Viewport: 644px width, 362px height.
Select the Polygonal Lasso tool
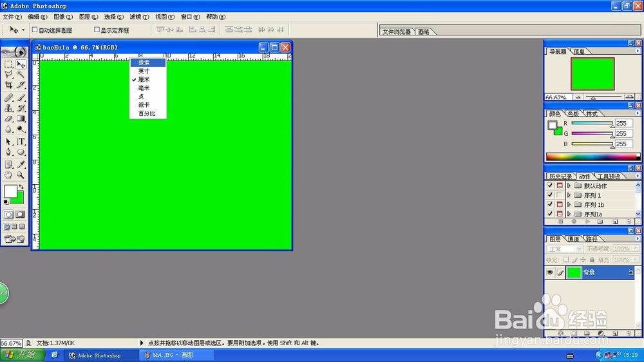point(8,74)
